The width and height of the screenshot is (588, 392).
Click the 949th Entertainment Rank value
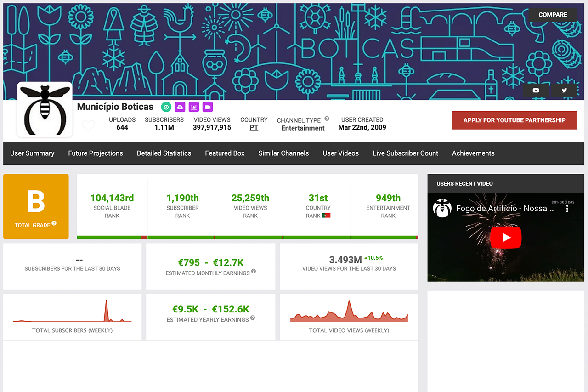pyautogui.click(x=388, y=198)
